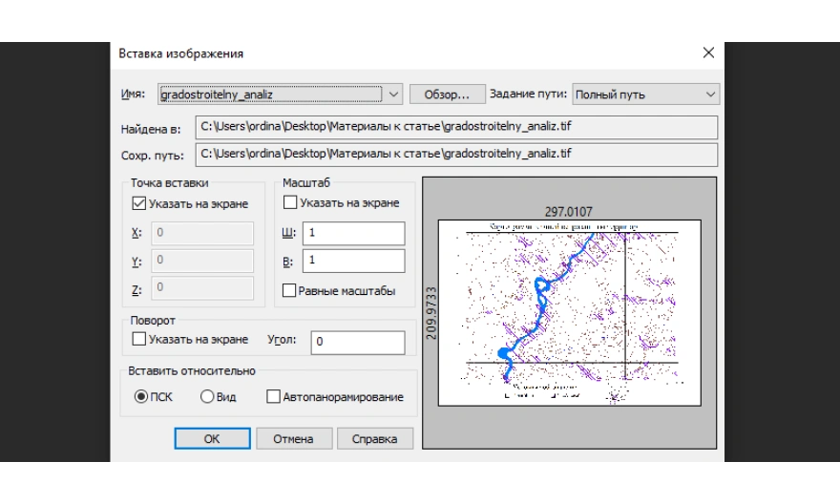Open help with the Справка button
Screen dimensions: 840x504
coord(374,439)
